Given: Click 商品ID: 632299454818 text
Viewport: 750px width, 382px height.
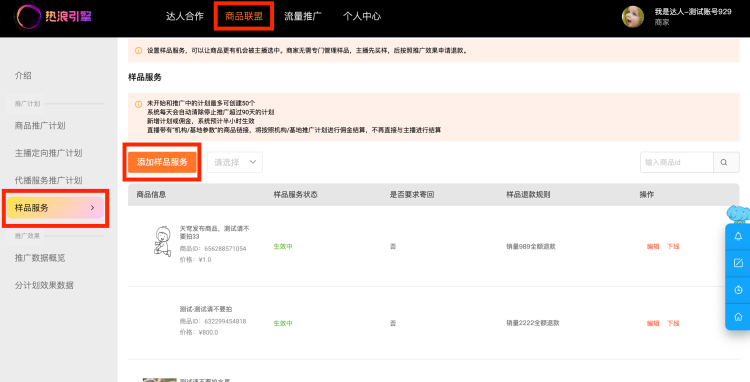Looking at the screenshot, I should [213, 322].
